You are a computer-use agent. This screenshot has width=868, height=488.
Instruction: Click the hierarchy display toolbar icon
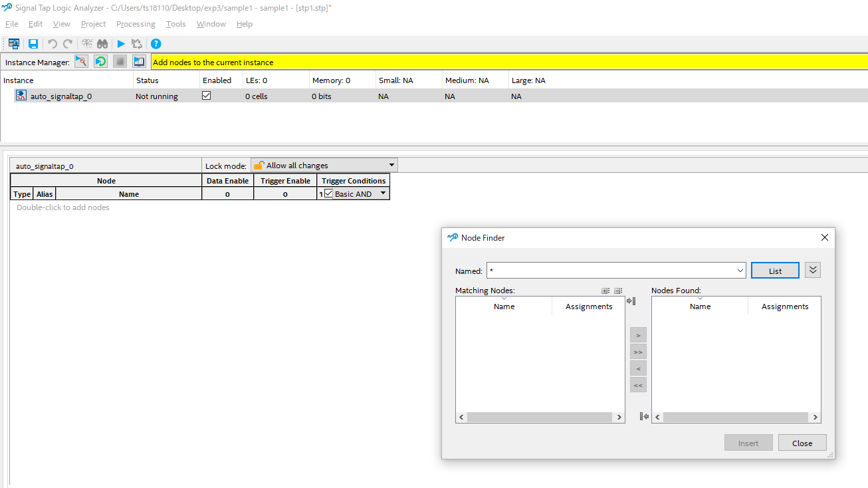tap(13, 44)
